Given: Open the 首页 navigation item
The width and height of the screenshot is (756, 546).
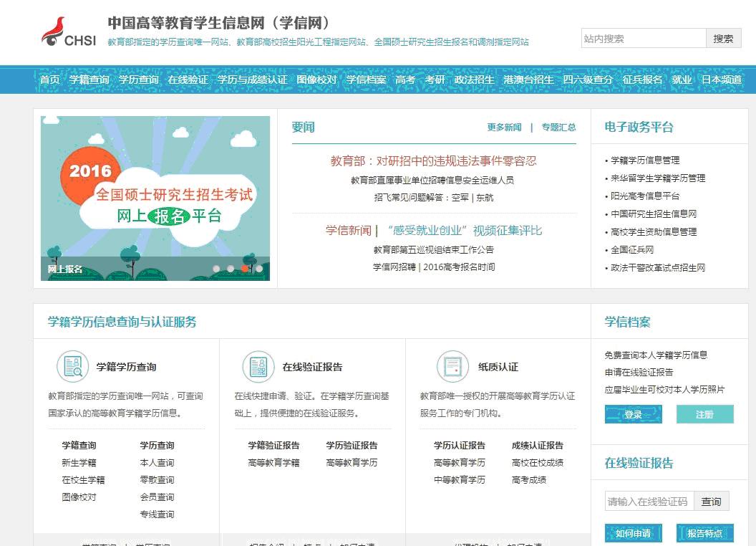Looking at the screenshot, I should [x=49, y=80].
